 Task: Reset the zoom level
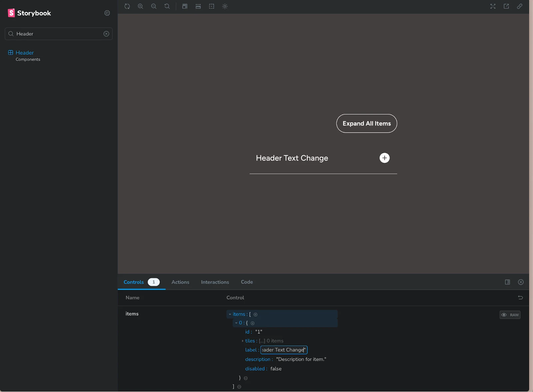(x=167, y=6)
